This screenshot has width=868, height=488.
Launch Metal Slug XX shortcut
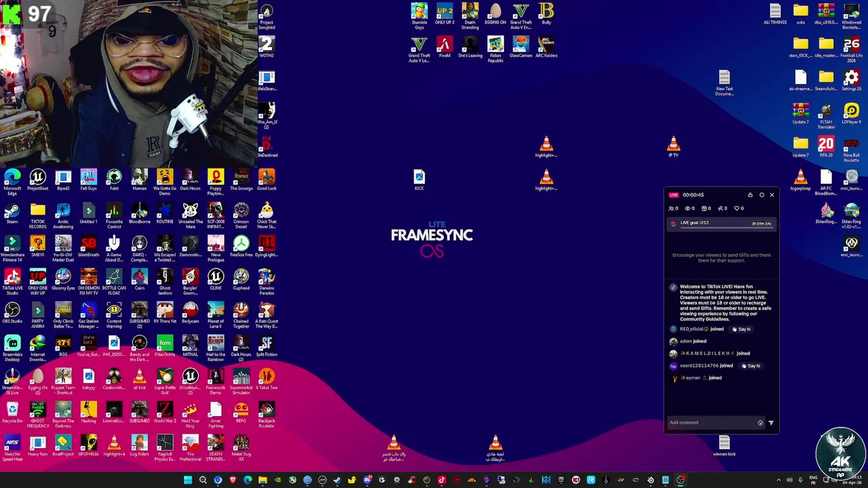point(241,447)
